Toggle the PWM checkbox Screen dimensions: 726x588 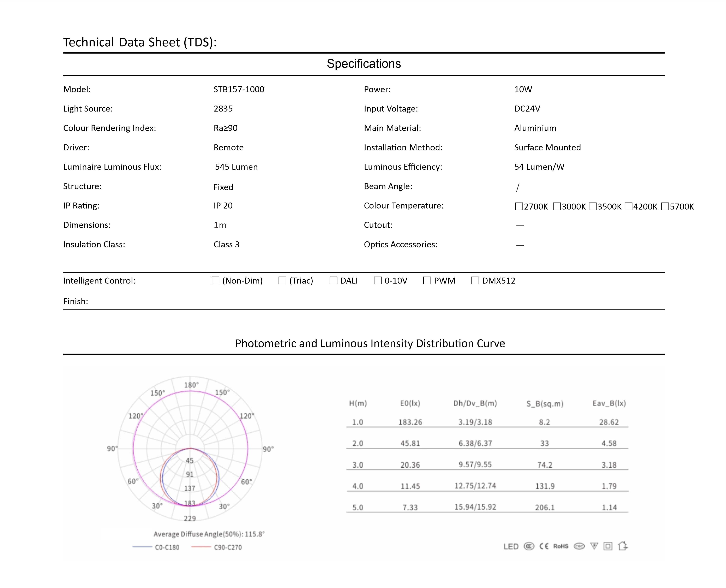coord(427,281)
